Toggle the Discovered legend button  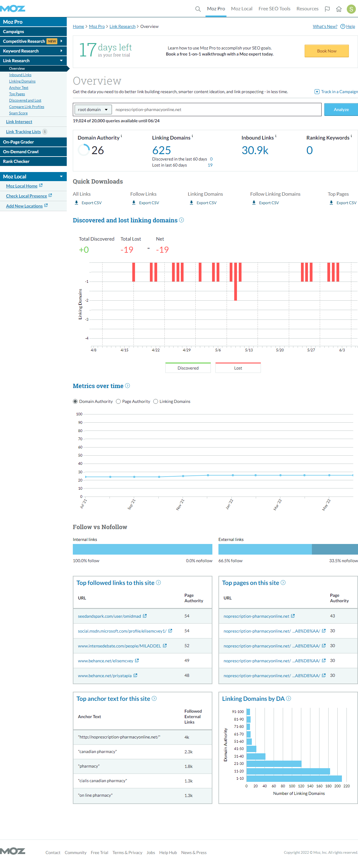(x=188, y=368)
